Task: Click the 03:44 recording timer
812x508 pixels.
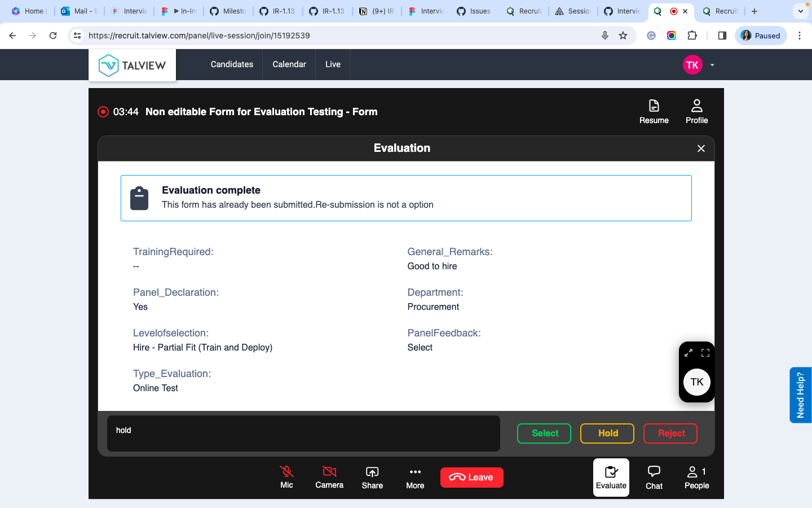Action: (x=126, y=112)
